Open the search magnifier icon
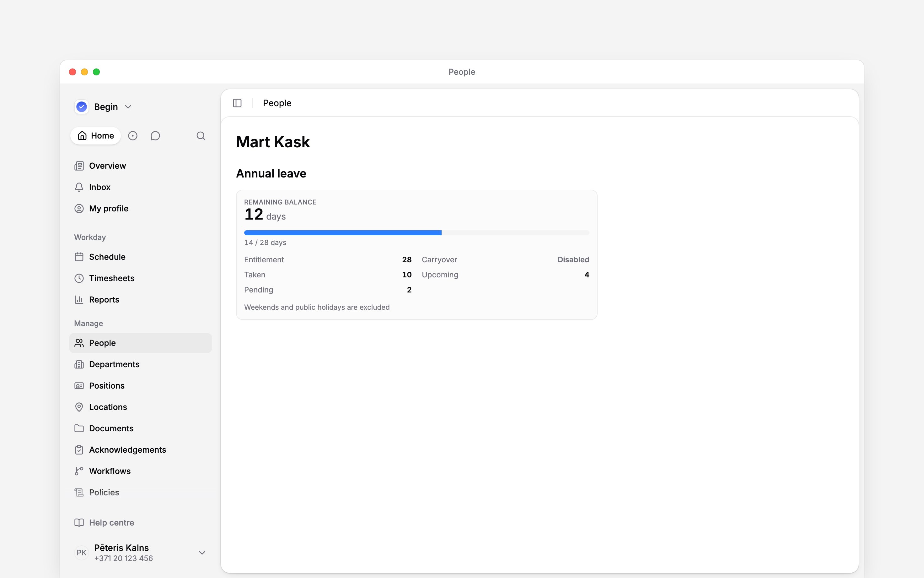The image size is (924, 578). [201, 136]
